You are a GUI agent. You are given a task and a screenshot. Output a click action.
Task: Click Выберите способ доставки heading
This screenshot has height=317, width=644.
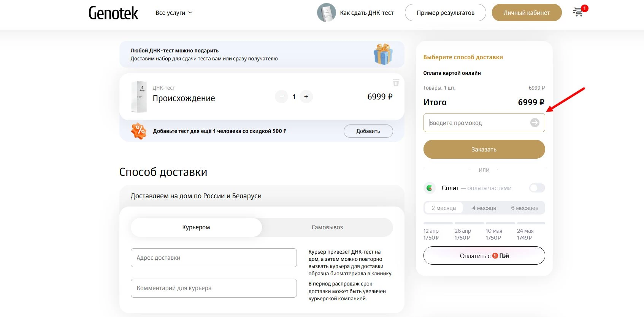click(x=463, y=57)
